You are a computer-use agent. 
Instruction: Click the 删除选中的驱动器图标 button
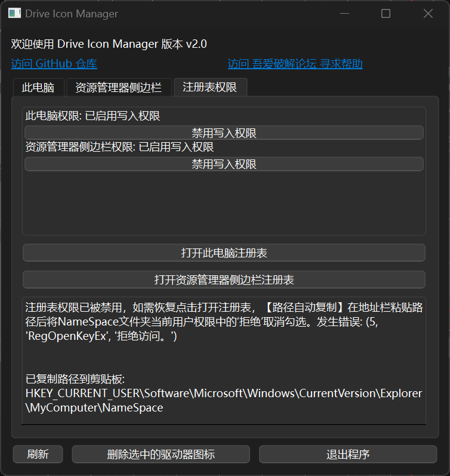161,454
